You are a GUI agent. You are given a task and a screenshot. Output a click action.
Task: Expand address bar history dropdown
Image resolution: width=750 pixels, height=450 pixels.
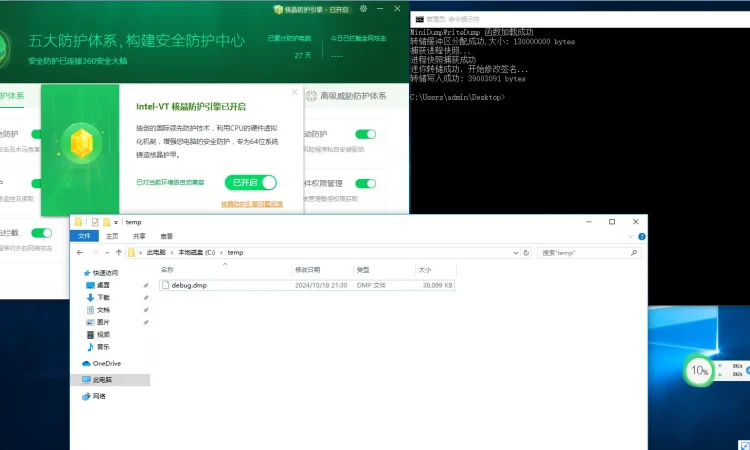click(x=516, y=252)
